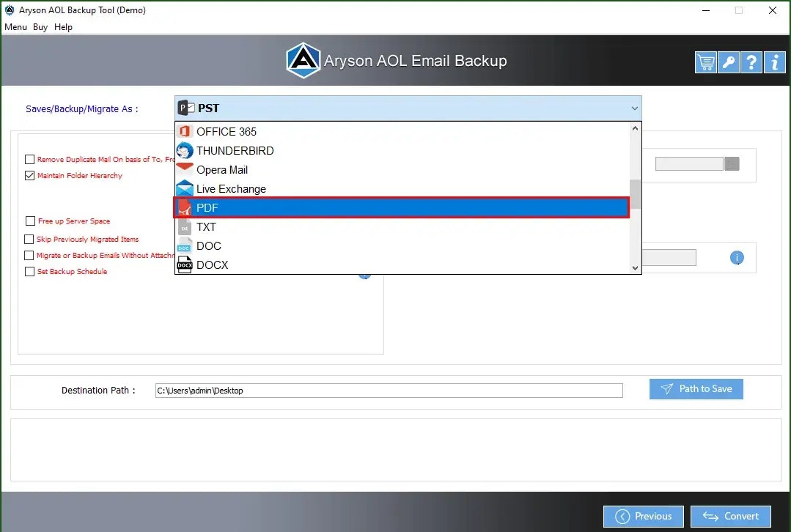This screenshot has height=532, width=791.
Task: Check Skip Previously Migrated Items
Action: 29,239
